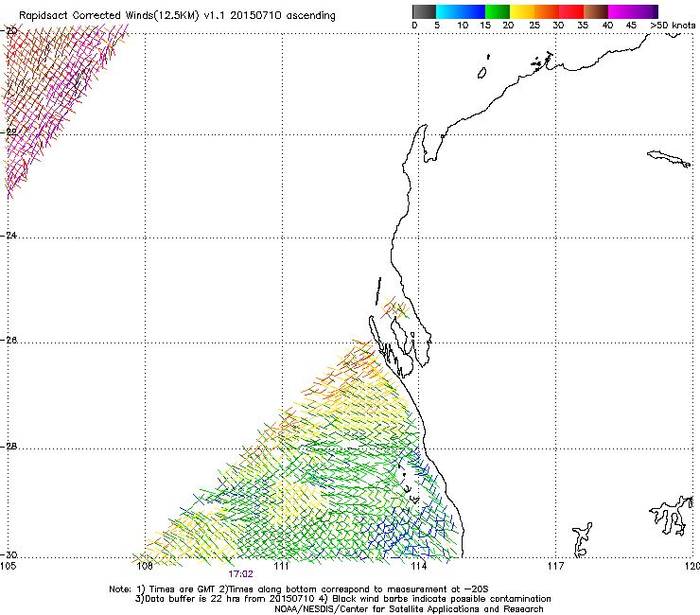Viewport: 700px width, 615px height.
Task: Click the red 30-35 knots color swatch
Action: [571, 11]
